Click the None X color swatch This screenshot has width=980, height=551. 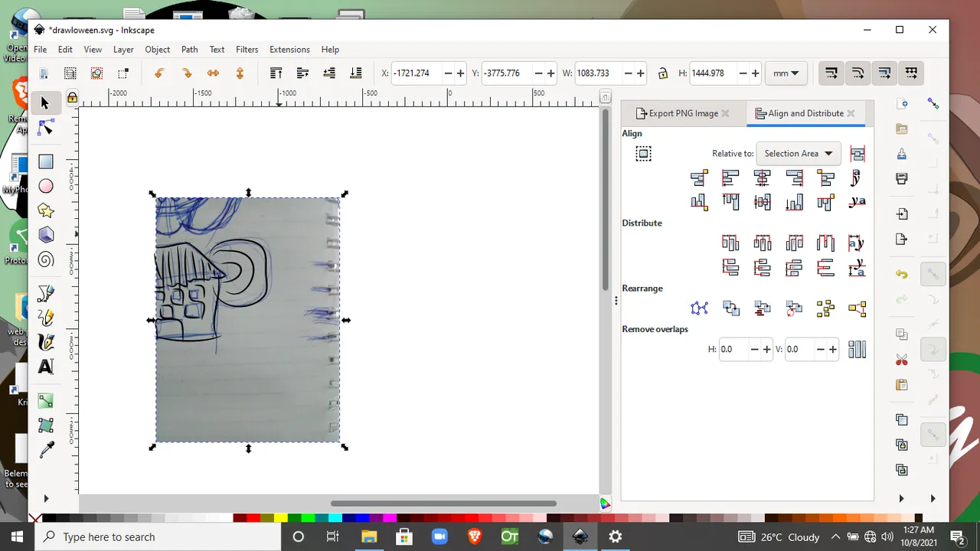coord(35,519)
